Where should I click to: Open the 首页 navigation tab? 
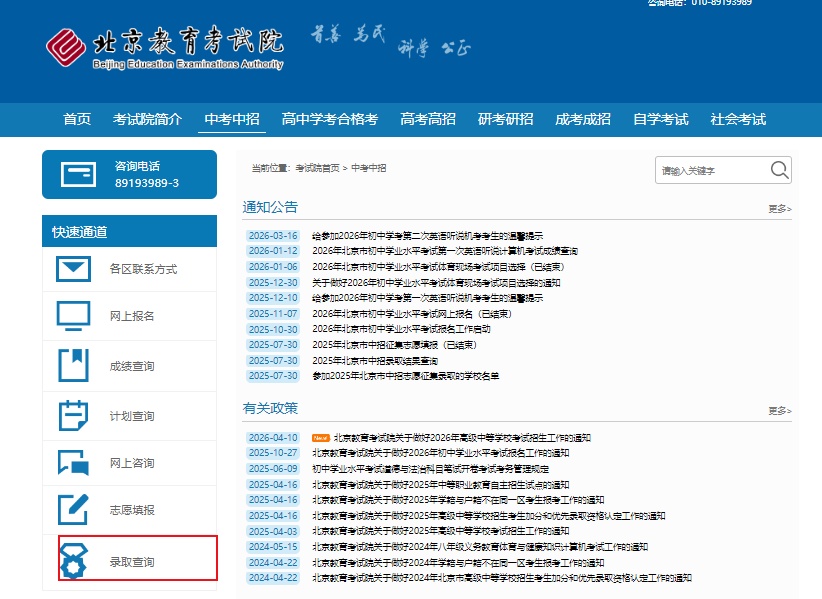77,119
